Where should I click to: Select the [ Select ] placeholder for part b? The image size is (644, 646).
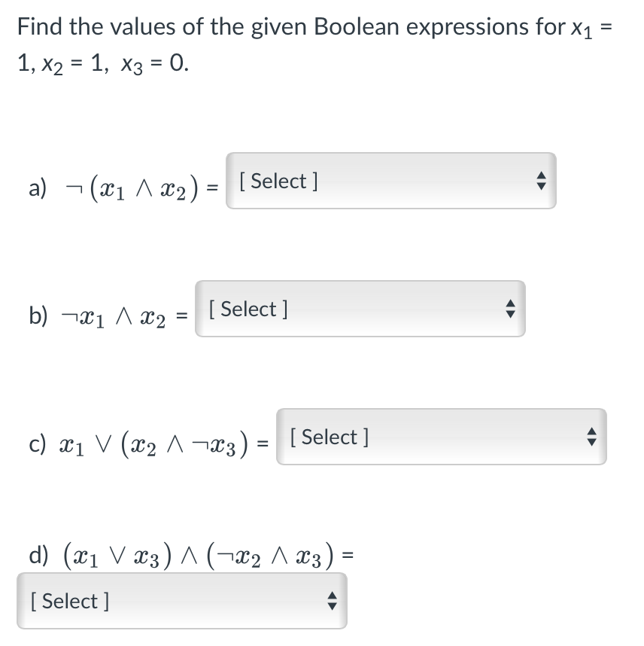tap(248, 309)
